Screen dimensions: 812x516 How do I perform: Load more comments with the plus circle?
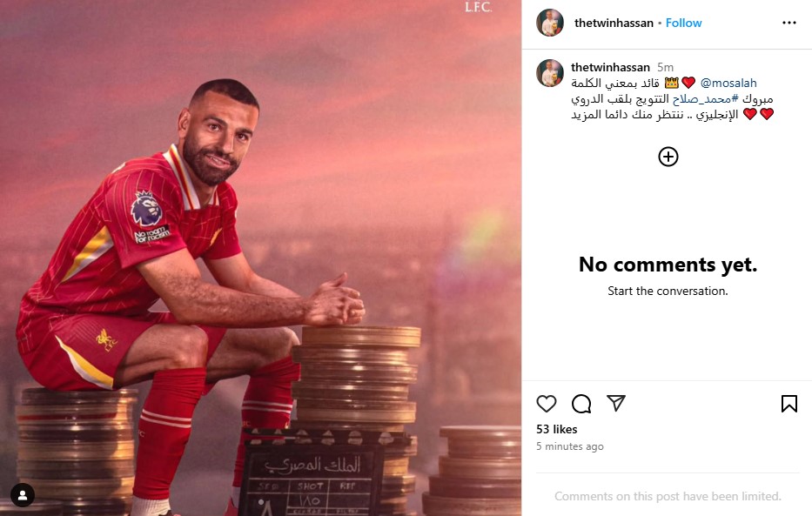tap(668, 157)
